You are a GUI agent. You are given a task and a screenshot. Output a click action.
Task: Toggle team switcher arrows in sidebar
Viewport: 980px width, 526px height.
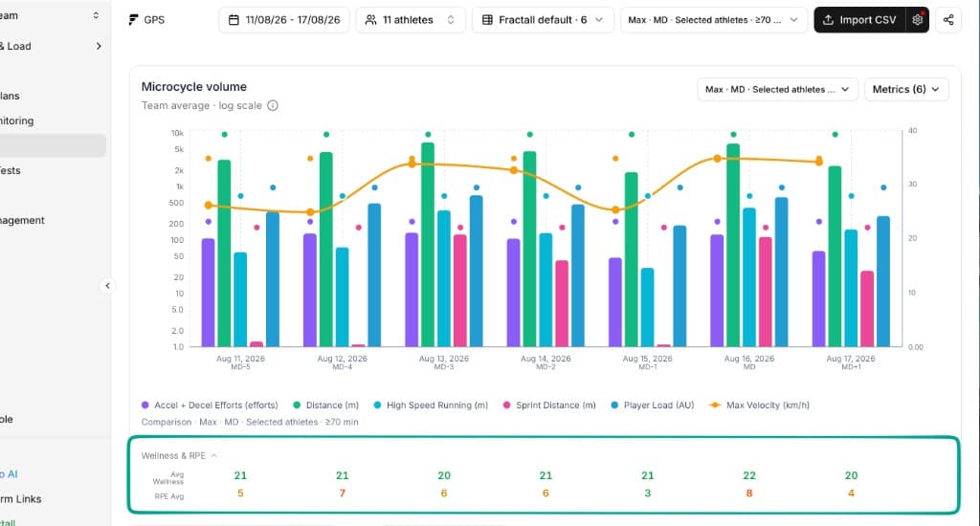click(x=96, y=15)
